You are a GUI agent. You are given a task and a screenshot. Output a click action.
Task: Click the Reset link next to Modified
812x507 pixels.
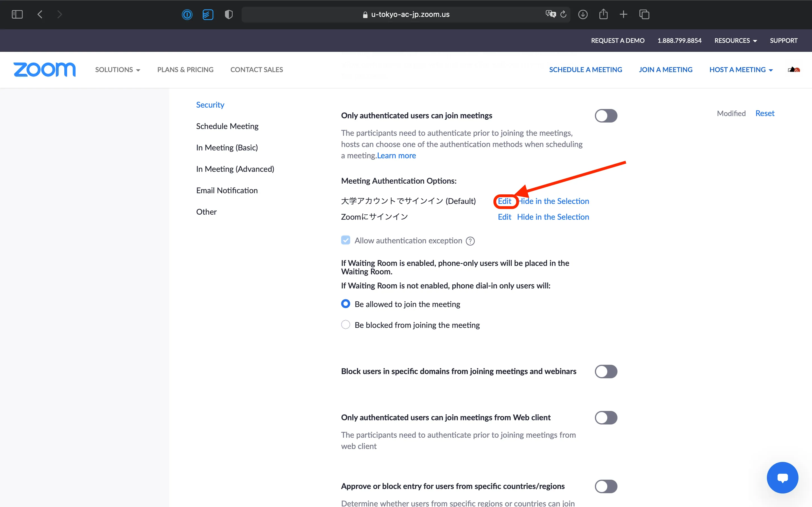coord(765,113)
